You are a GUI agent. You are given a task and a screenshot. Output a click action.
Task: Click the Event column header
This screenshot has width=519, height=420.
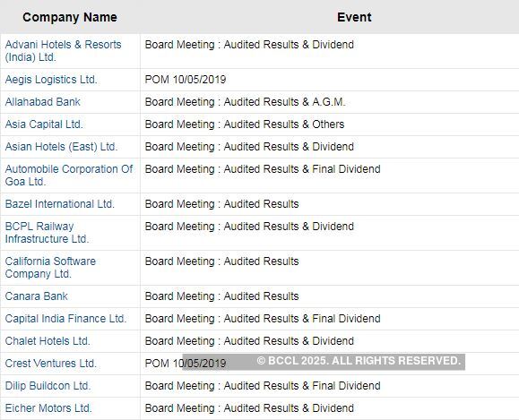pyautogui.click(x=354, y=17)
